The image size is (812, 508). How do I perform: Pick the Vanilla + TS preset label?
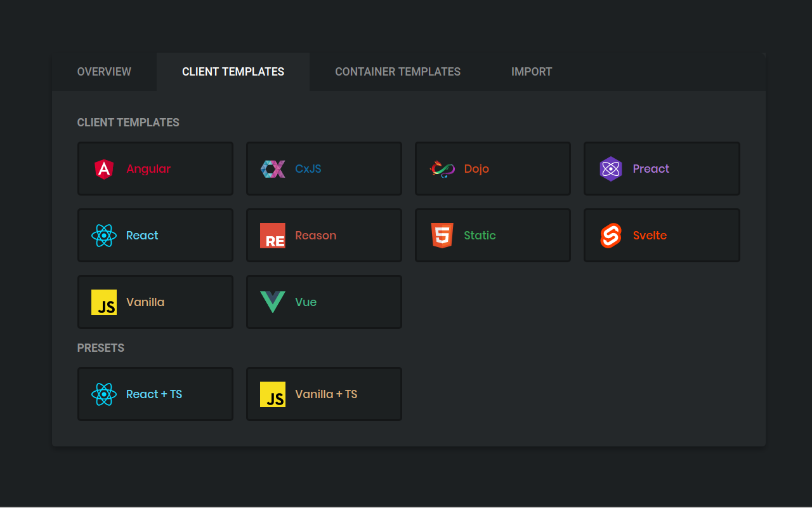[x=326, y=394]
